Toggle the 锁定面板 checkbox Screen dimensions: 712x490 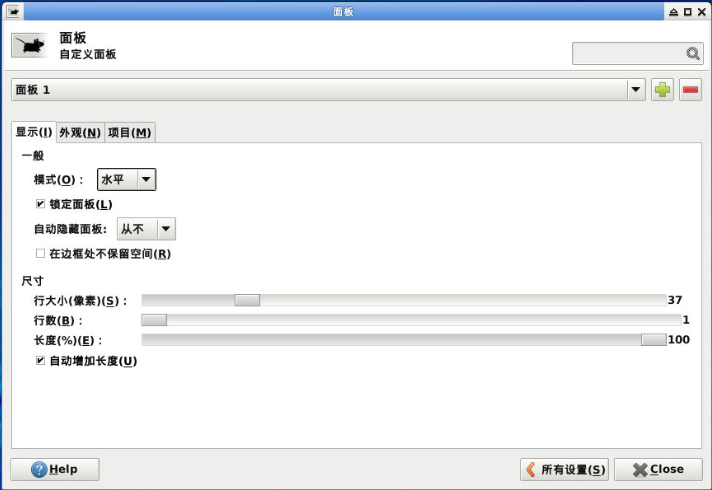[x=41, y=204]
